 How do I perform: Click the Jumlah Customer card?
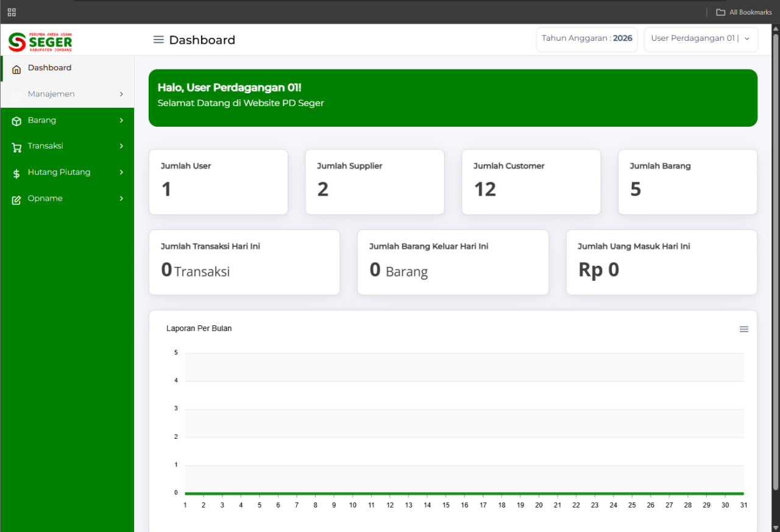531,182
